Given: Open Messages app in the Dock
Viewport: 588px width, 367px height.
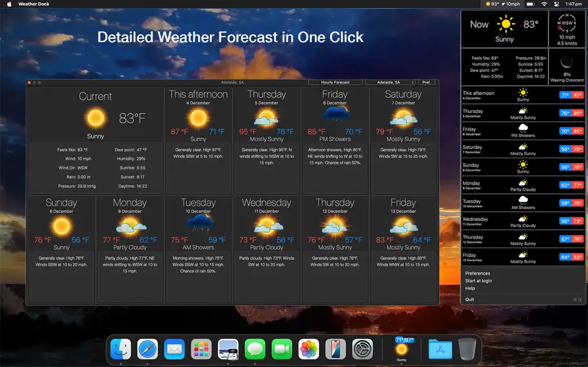Looking at the screenshot, I should pos(255,349).
